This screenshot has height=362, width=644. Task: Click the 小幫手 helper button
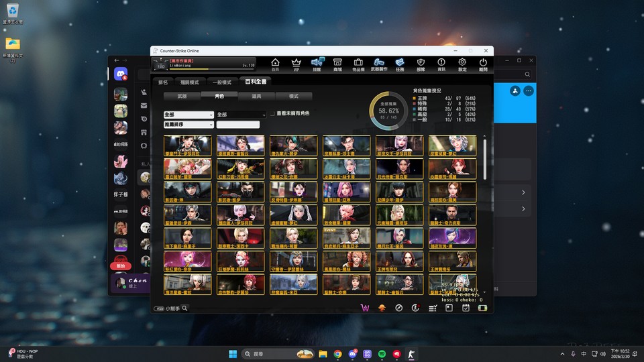pos(172,308)
